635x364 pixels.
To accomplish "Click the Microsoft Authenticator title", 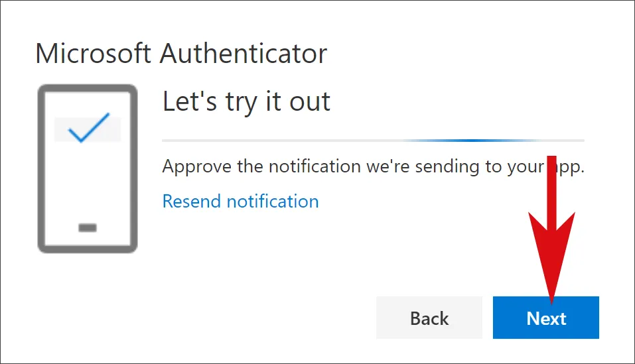I will coord(181,54).
